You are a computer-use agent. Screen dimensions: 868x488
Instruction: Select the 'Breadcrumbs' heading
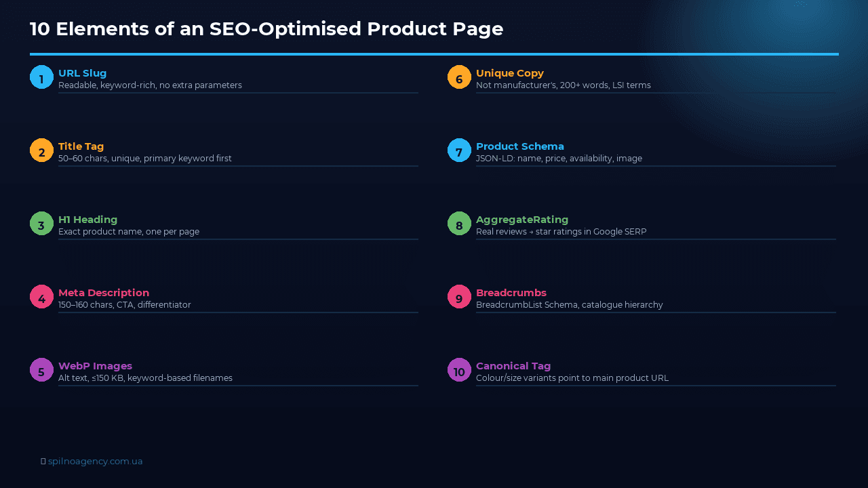[511, 293]
